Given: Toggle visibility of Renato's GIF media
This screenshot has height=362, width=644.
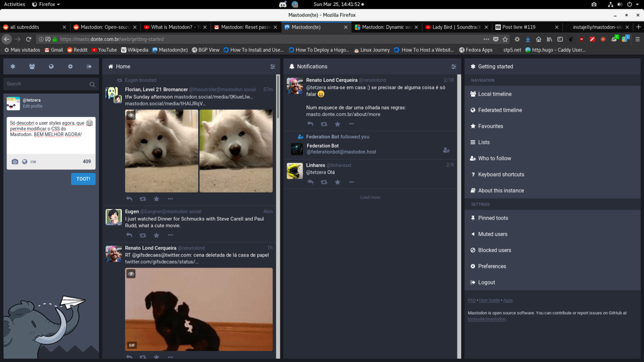Looking at the screenshot, I should coord(131,274).
